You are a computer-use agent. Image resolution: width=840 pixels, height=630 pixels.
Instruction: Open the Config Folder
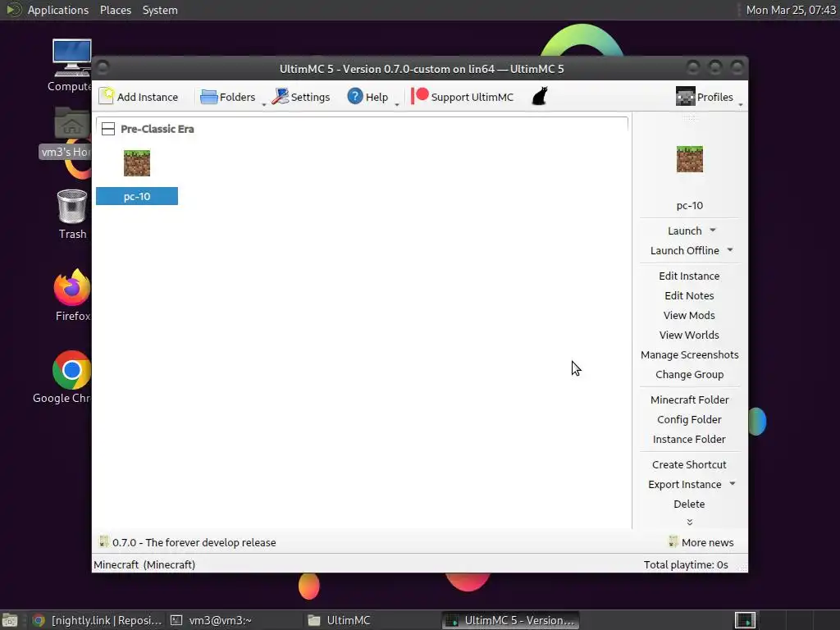coord(689,420)
